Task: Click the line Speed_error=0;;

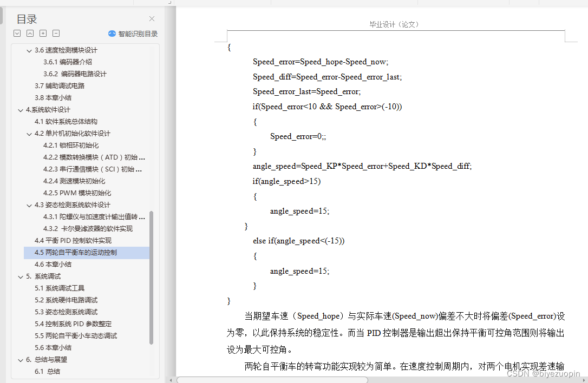Action: click(x=298, y=136)
